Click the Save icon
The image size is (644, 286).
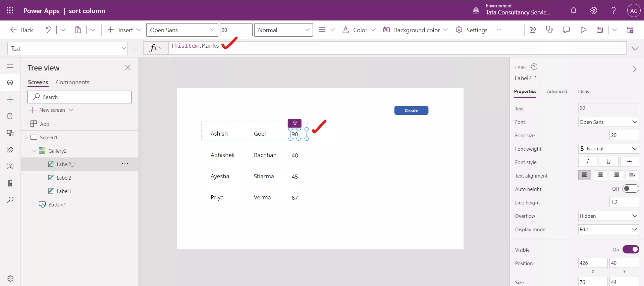(600, 30)
